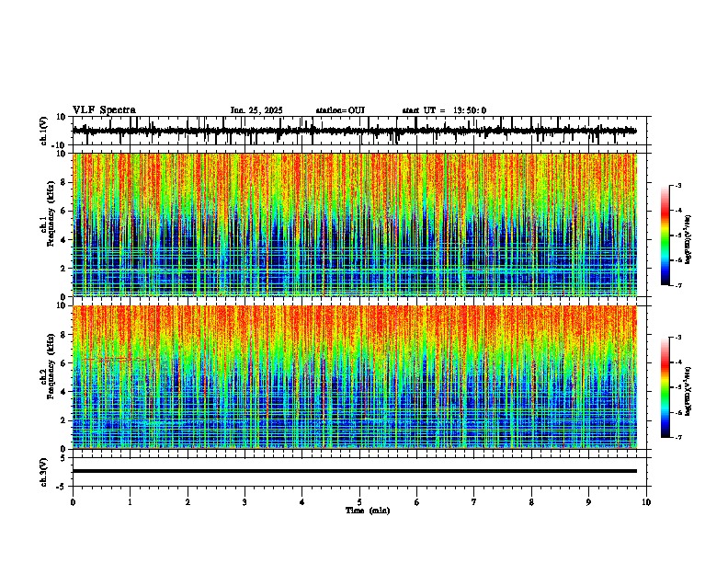Screen dimensions: 728x563
Task: Click the "station=OUI" header label
Action: [x=340, y=110]
